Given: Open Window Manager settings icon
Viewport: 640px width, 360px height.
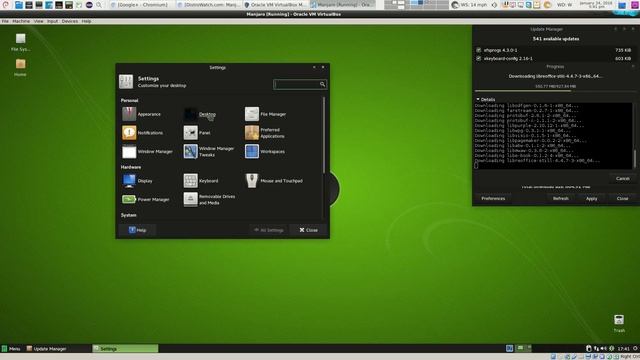Looking at the screenshot, I should pos(129,151).
